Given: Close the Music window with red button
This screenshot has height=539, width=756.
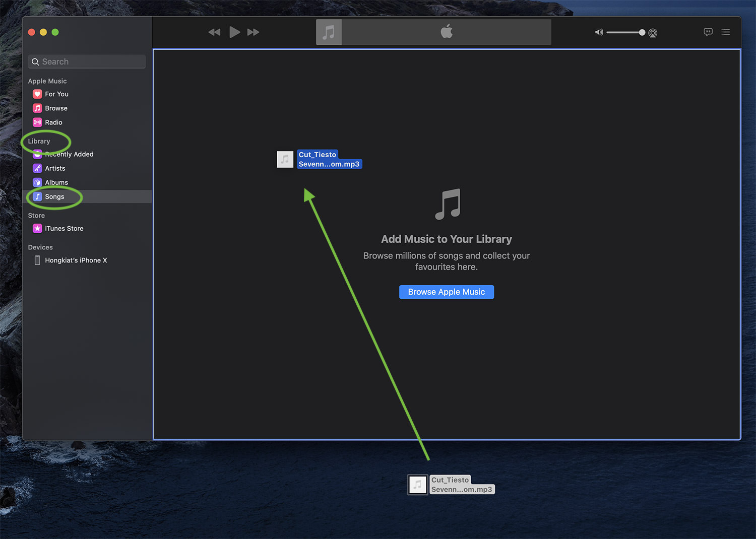Looking at the screenshot, I should (31, 32).
